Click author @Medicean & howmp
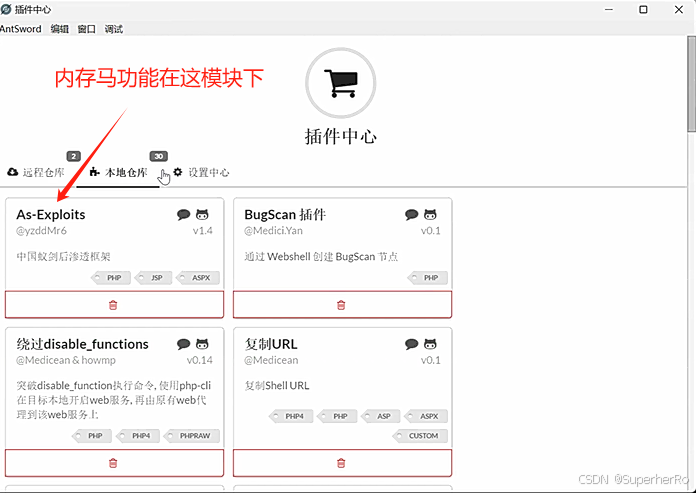Image resolution: width=696 pixels, height=493 pixels. tap(66, 360)
